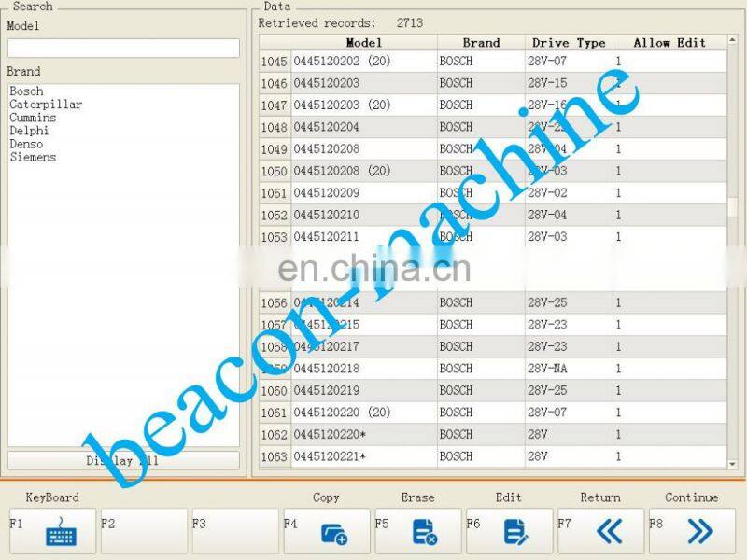Viewport: 747px width, 560px height.
Task: Click the empty F2 function button
Action: point(144,531)
